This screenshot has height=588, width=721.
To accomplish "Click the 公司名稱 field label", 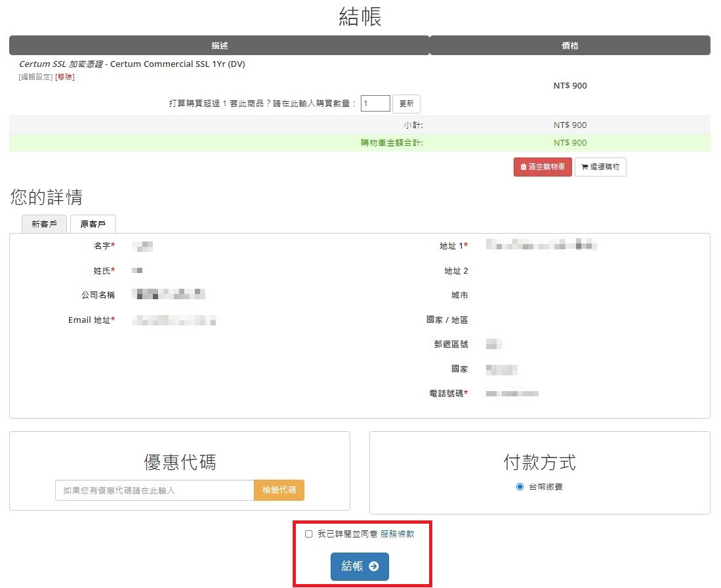I will (98, 295).
